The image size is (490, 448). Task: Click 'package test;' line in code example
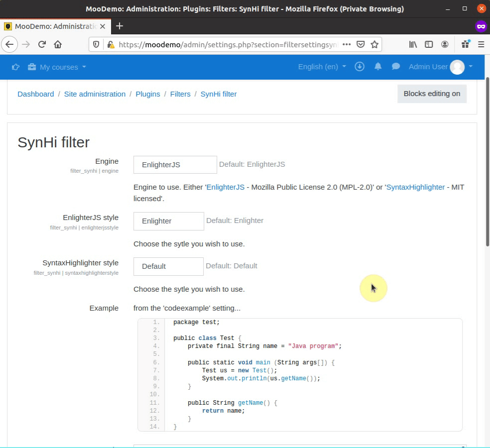coord(197,322)
